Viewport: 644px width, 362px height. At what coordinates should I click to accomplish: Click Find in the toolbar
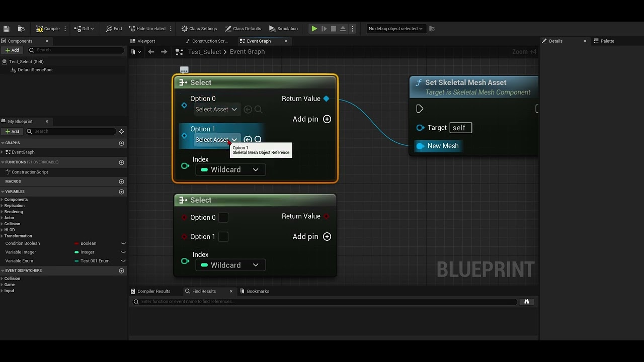coord(114,29)
